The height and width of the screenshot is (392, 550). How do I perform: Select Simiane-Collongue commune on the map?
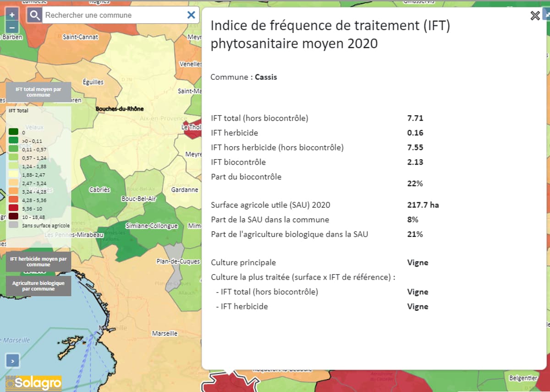click(152, 226)
